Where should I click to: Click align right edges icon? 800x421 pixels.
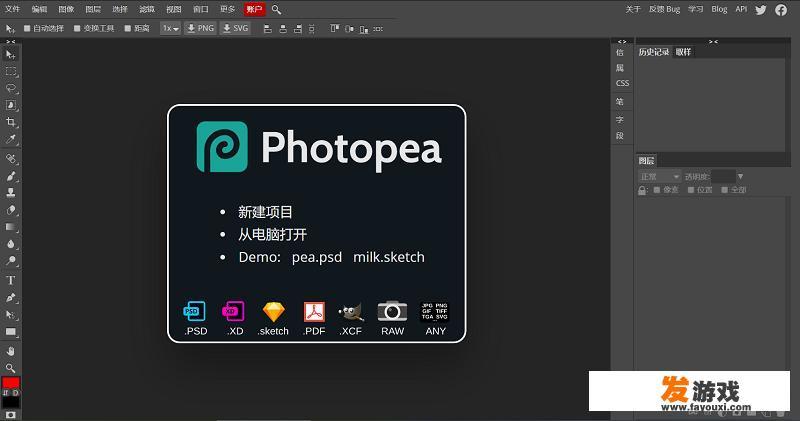(x=298, y=29)
